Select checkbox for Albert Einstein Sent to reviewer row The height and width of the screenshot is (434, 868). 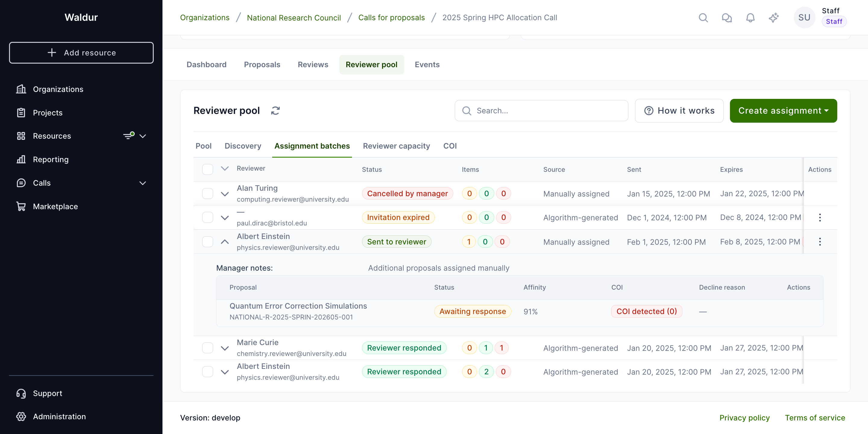coord(208,242)
